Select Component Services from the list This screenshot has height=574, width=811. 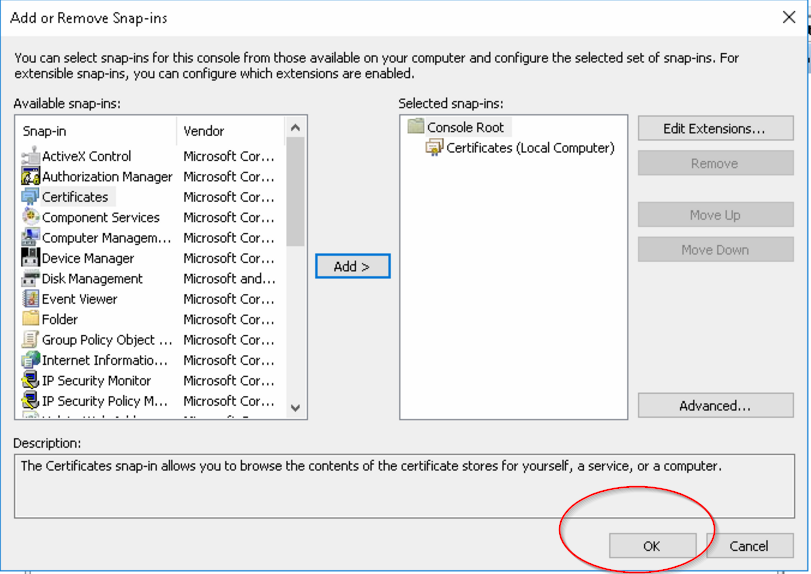tap(101, 217)
